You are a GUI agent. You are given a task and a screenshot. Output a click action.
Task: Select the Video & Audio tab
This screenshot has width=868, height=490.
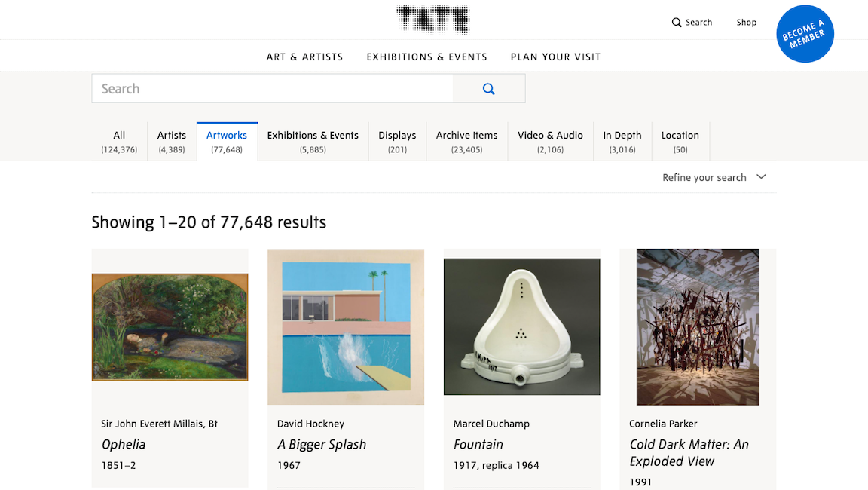click(x=550, y=142)
